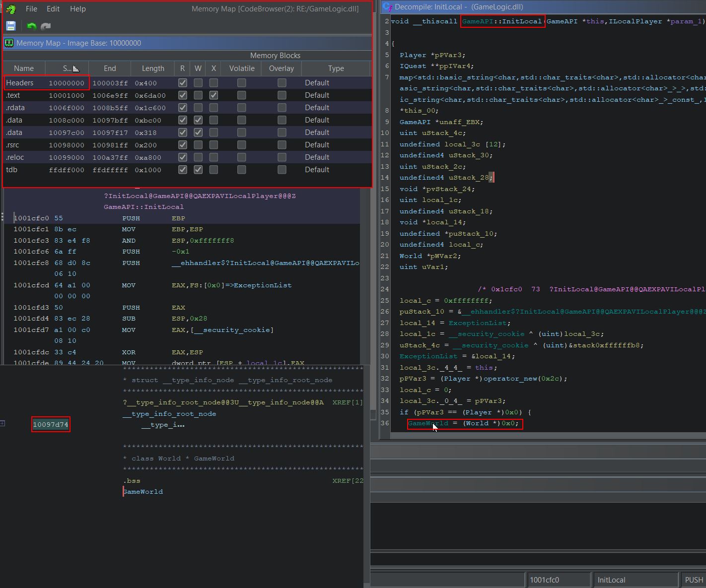Open the Edit menu
The image size is (706, 588).
53,9
